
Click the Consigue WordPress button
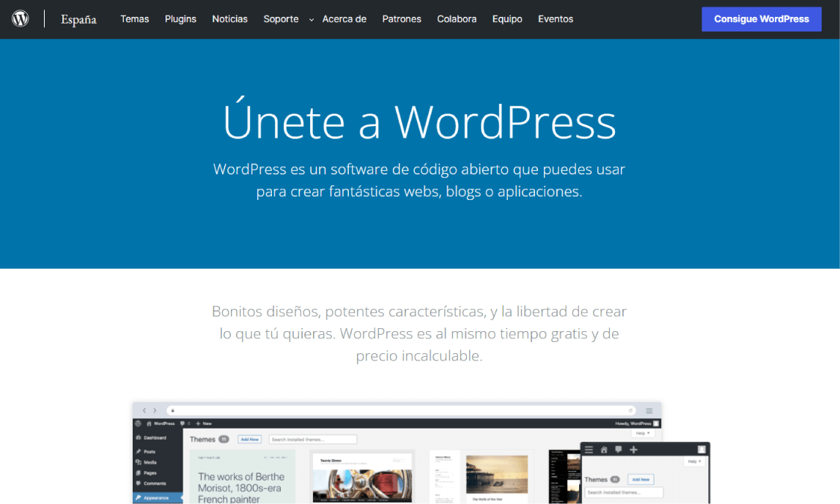click(x=762, y=19)
